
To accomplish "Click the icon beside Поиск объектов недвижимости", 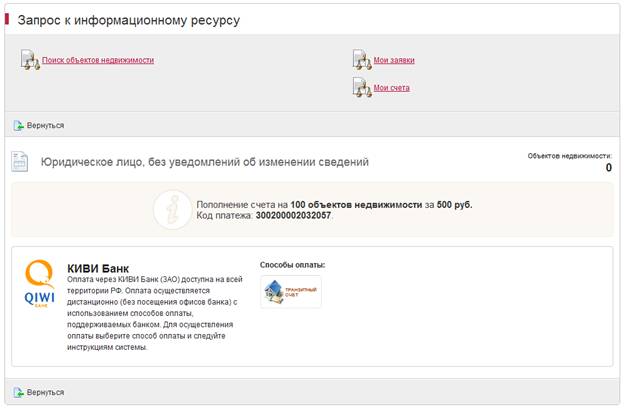I will tap(30, 60).
